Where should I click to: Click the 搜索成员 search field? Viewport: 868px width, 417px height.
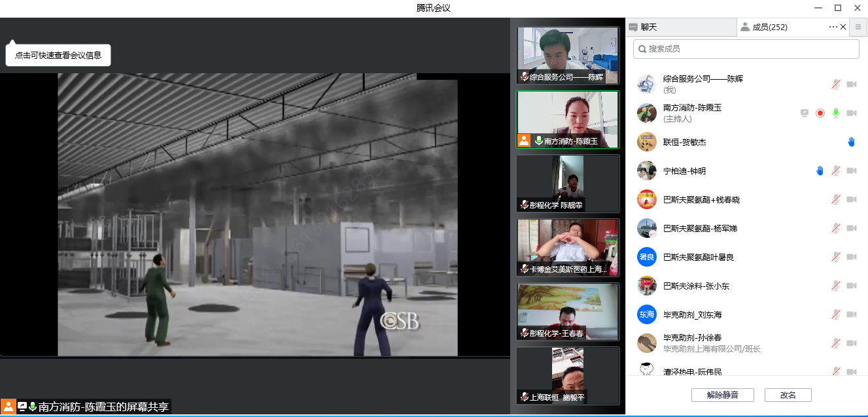click(746, 48)
